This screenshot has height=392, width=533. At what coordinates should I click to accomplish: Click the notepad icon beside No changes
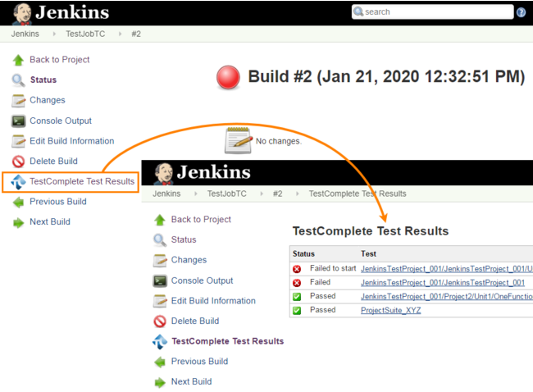[x=239, y=140]
